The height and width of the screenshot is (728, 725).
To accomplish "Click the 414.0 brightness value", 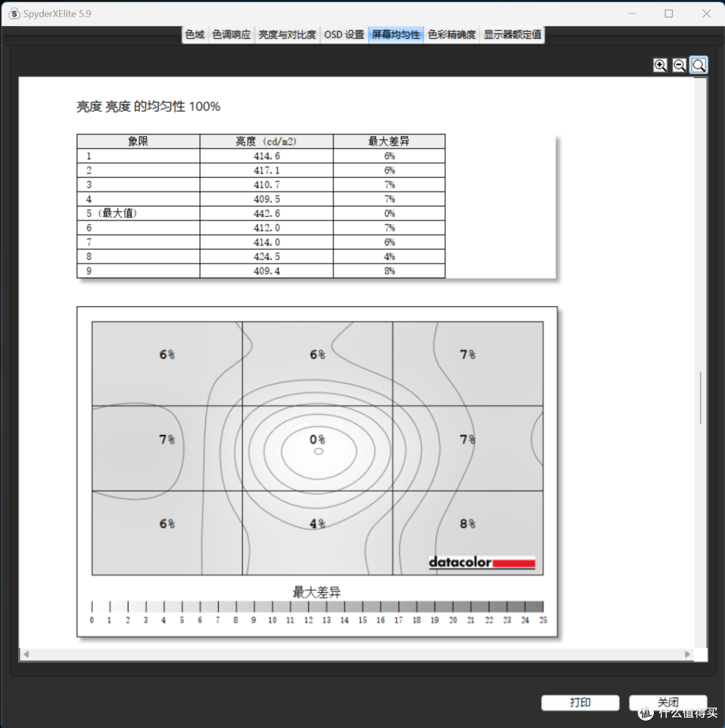I will point(267,242).
